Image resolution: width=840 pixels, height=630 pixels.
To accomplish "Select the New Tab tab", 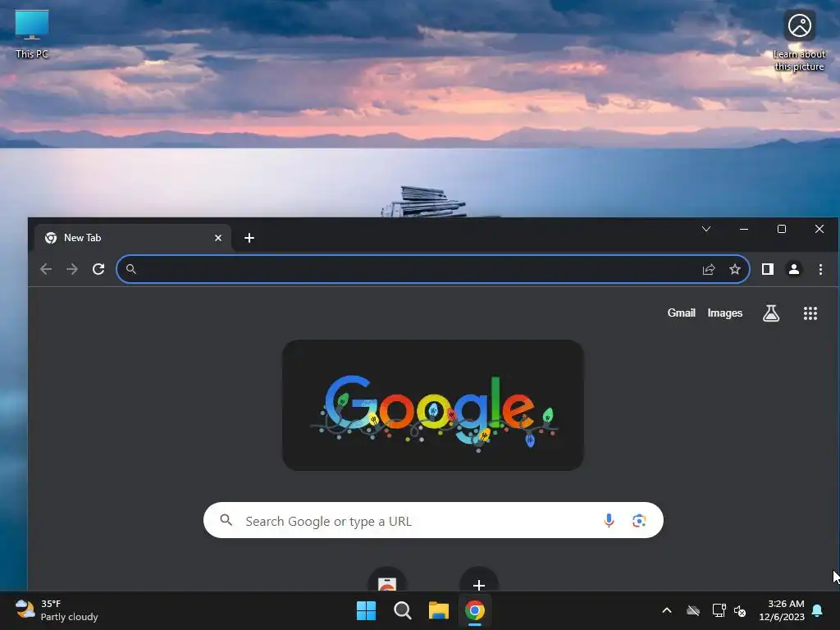I will pos(133,238).
